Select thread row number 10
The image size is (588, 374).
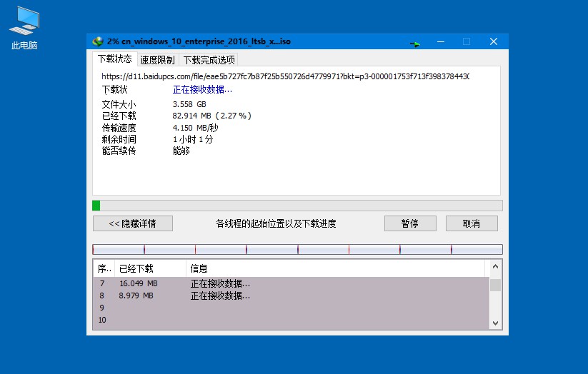tap(291, 320)
